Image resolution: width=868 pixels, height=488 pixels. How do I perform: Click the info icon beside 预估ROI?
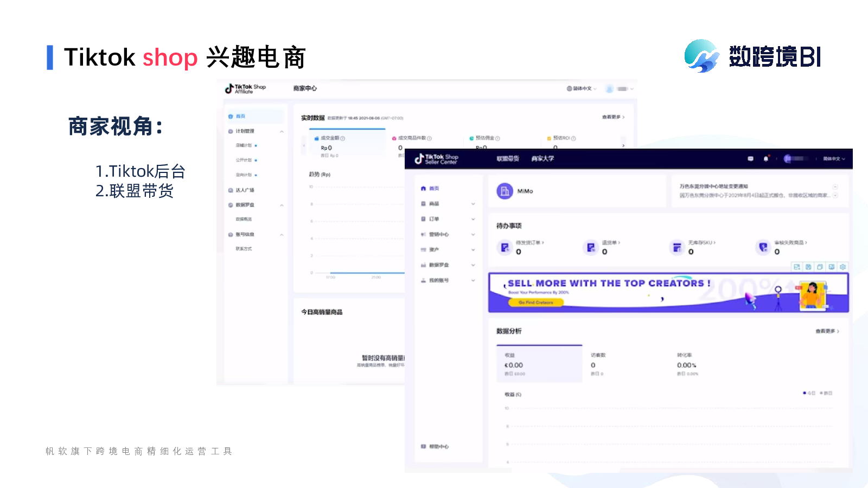573,138
